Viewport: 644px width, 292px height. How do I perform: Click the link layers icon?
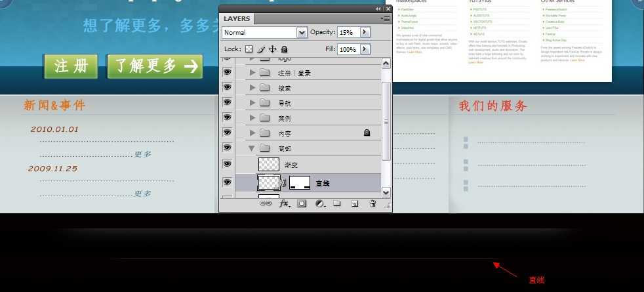point(266,203)
